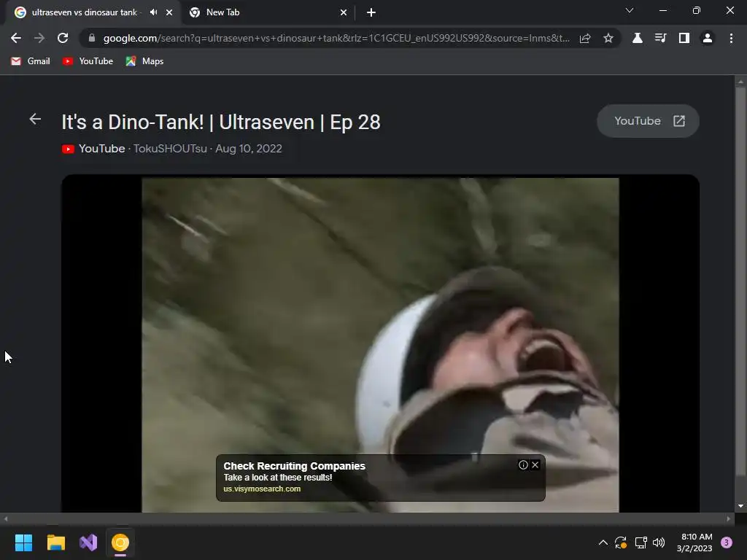This screenshot has height=560, width=747.
Task: Click the video title It's a Dino-Tank!
Action: point(221,122)
